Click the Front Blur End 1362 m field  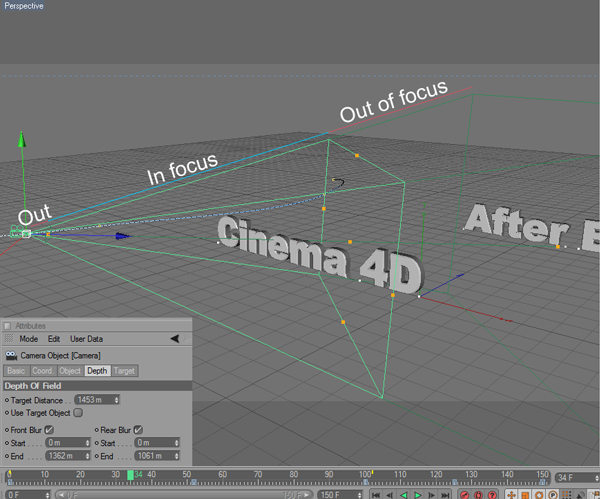tap(68, 456)
